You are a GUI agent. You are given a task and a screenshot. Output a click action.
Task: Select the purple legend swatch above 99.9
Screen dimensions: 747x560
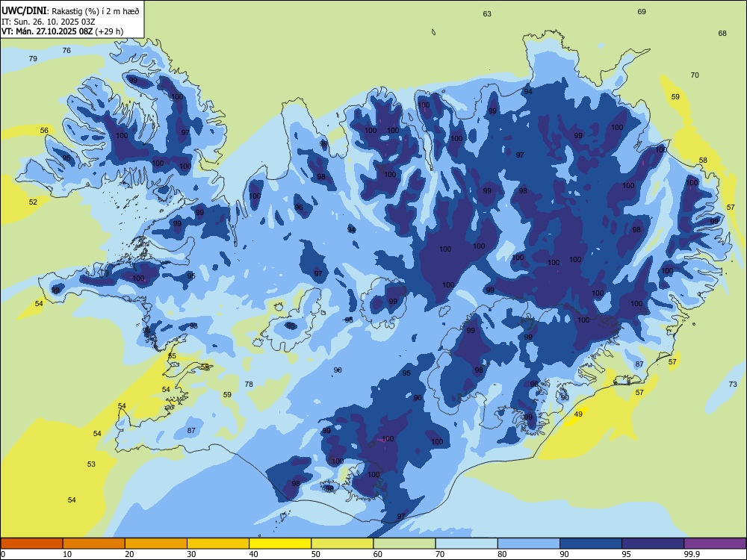[x=715, y=544]
